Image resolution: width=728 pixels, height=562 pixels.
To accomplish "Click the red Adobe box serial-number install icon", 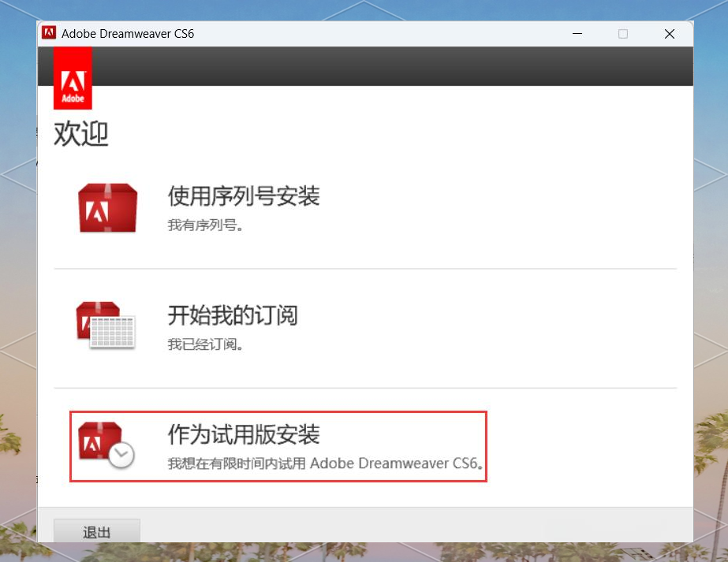I will tap(108, 207).
